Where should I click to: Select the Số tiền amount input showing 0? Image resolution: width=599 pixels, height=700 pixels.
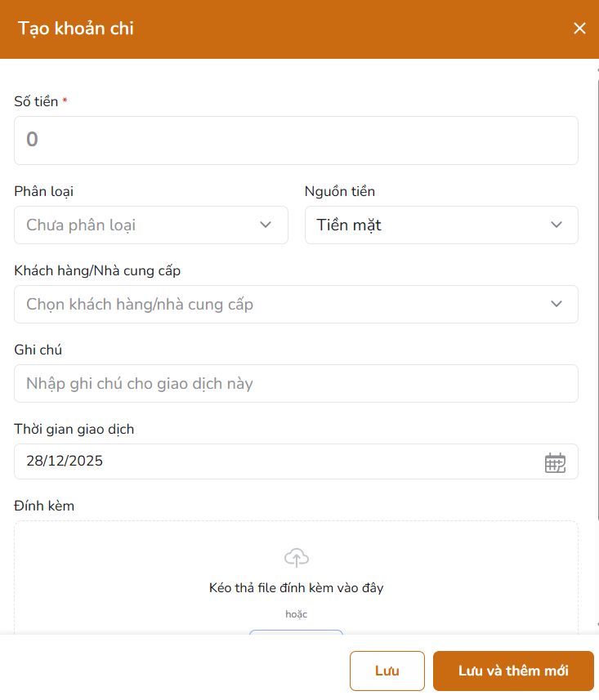coord(296,140)
